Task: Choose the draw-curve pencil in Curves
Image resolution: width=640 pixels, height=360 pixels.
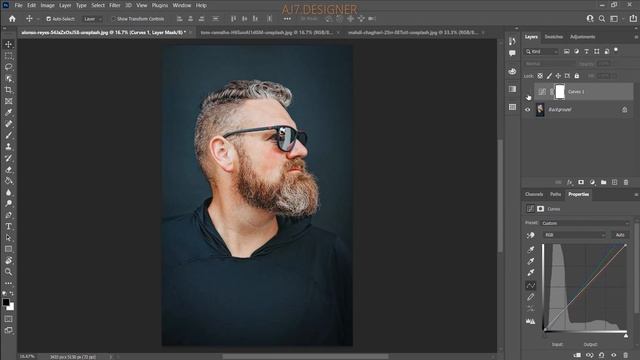Action: (x=531, y=297)
